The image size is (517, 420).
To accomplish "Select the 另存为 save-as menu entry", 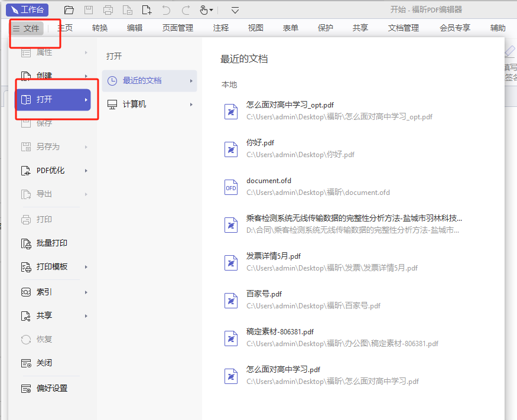I will point(53,146).
